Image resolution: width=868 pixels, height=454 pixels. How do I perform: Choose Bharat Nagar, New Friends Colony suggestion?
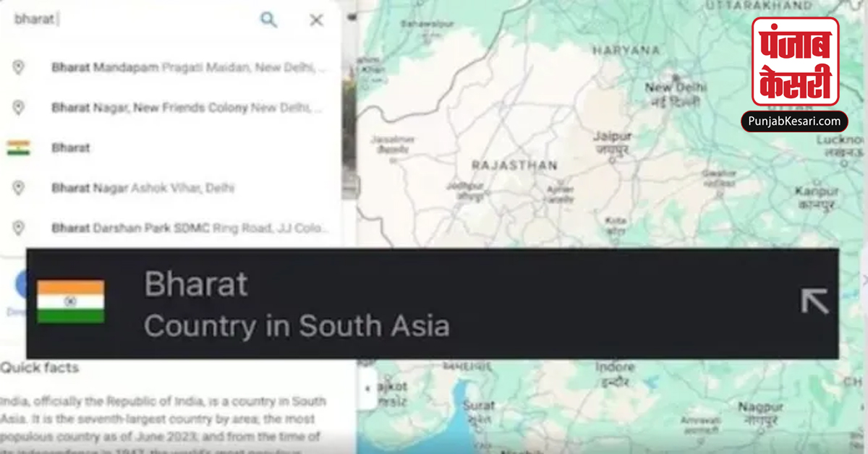pyautogui.click(x=171, y=108)
